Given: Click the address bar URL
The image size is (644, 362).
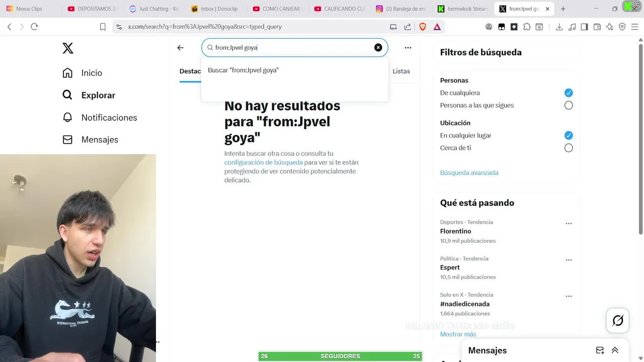Looking at the screenshot, I should [x=205, y=27].
